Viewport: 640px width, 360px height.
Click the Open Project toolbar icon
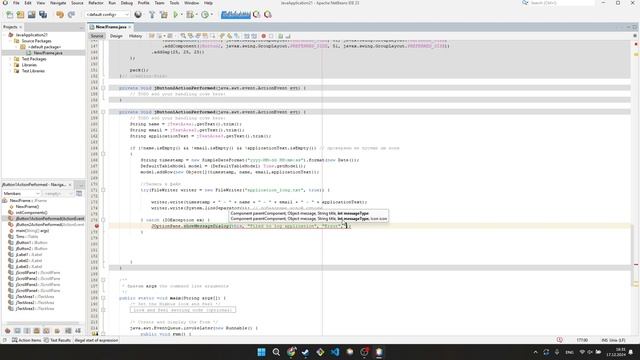[x=31, y=15]
